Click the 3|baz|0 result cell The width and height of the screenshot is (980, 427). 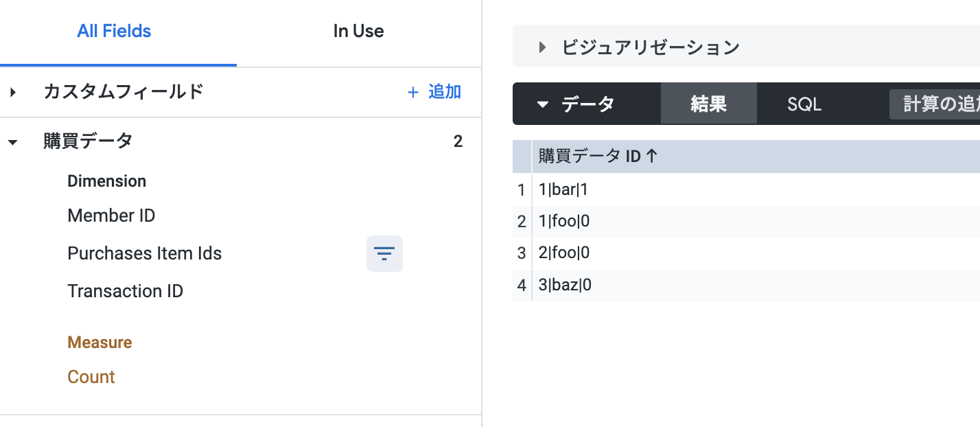pos(565,285)
